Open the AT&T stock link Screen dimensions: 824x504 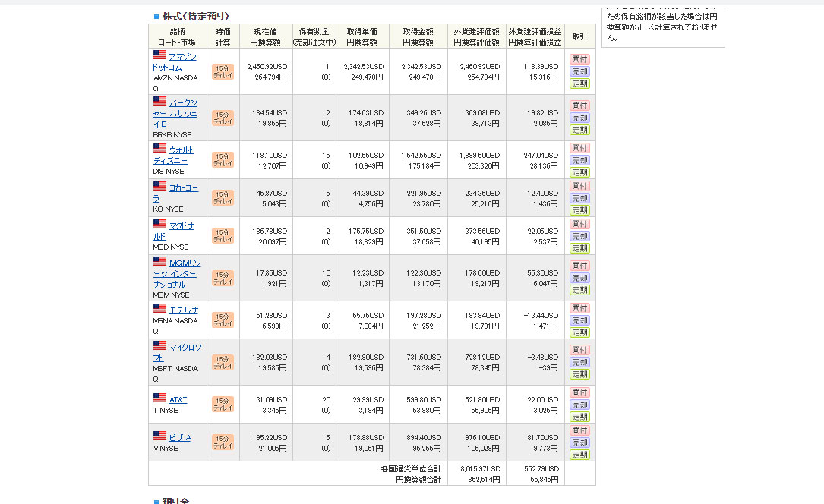click(178, 399)
